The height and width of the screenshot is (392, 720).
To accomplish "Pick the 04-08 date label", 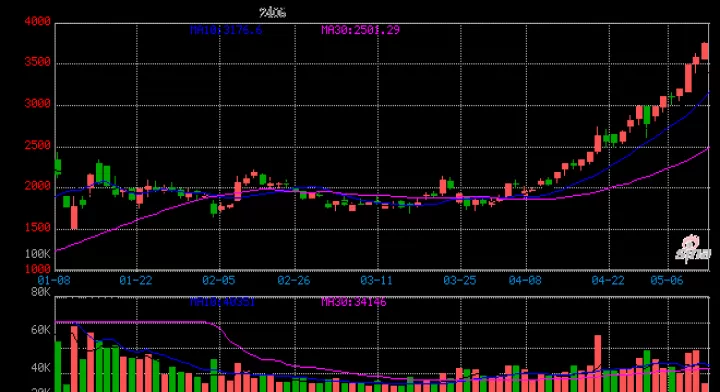I will (525, 280).
